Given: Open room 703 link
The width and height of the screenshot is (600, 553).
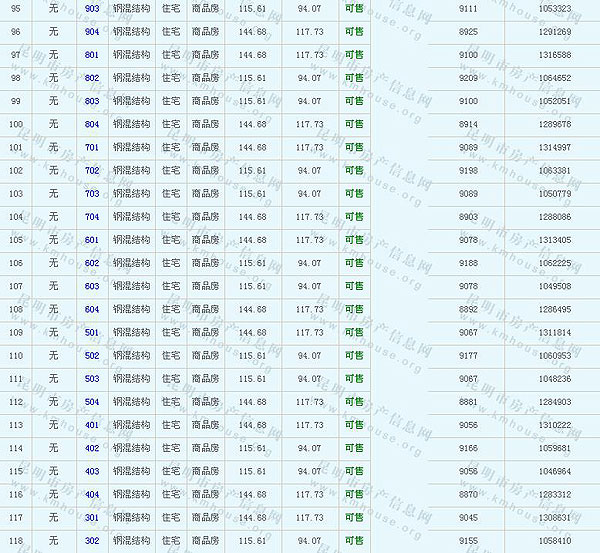Looking at the screenshot, I should pyautogui.click(x=92, y=193).
